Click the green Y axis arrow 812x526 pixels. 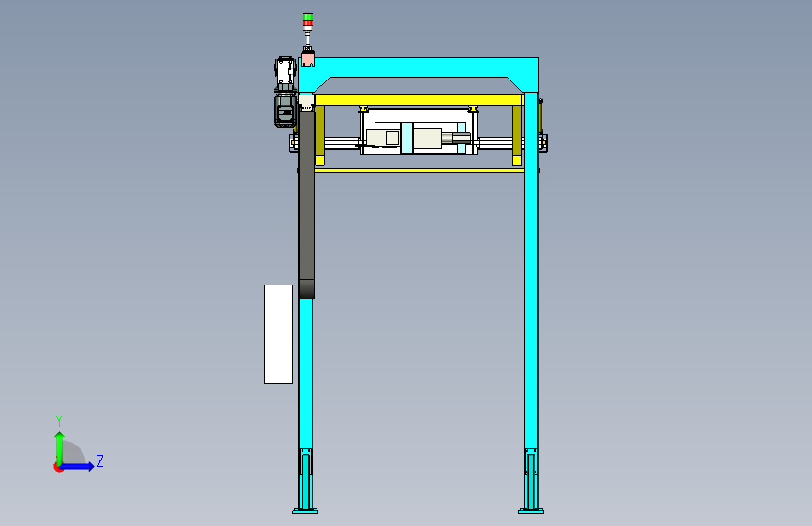(60, 447)
